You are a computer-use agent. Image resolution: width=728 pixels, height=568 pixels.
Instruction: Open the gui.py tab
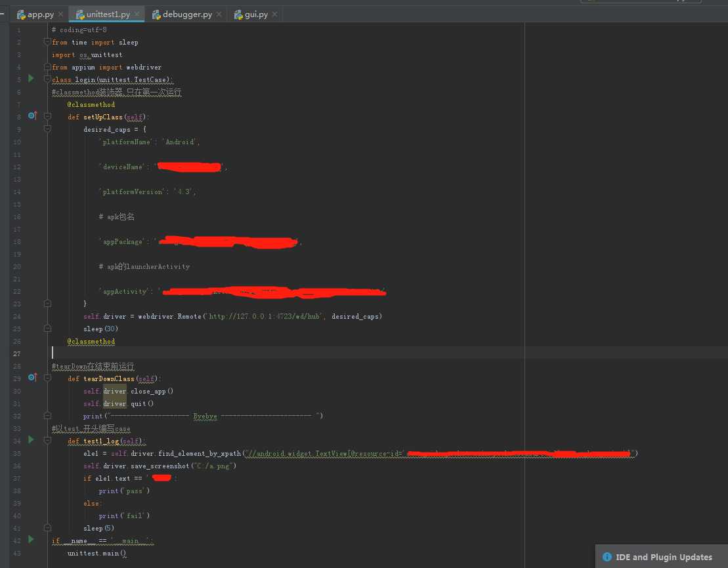(256, 14)
